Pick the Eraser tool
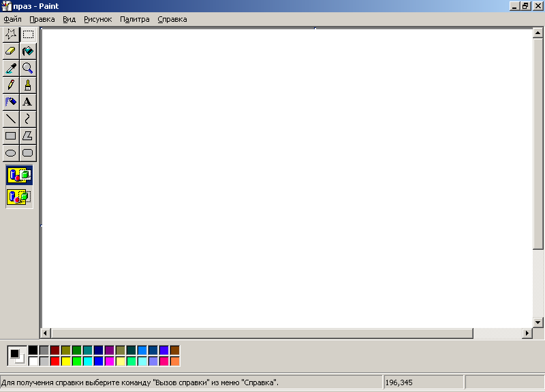This screenshot has height=392, width=545. (x=11, y=51)
